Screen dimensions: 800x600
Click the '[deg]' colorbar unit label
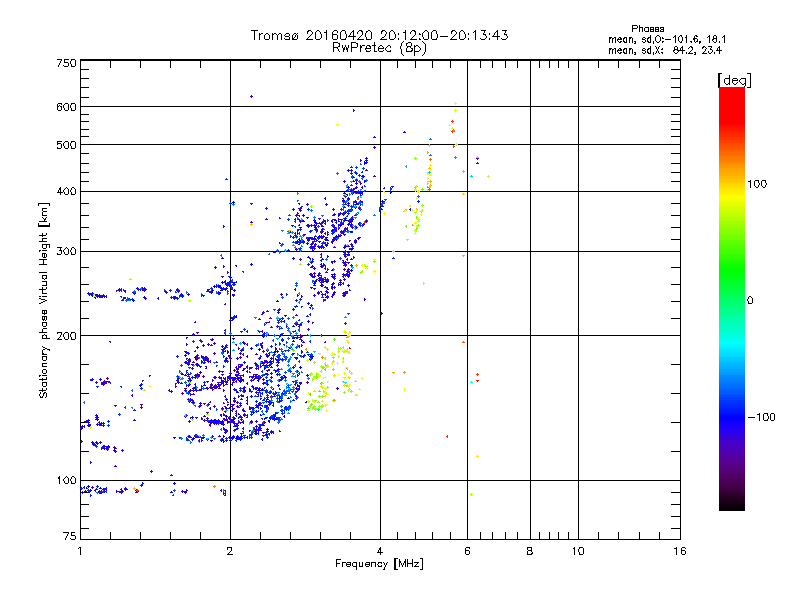pos(734,80)
